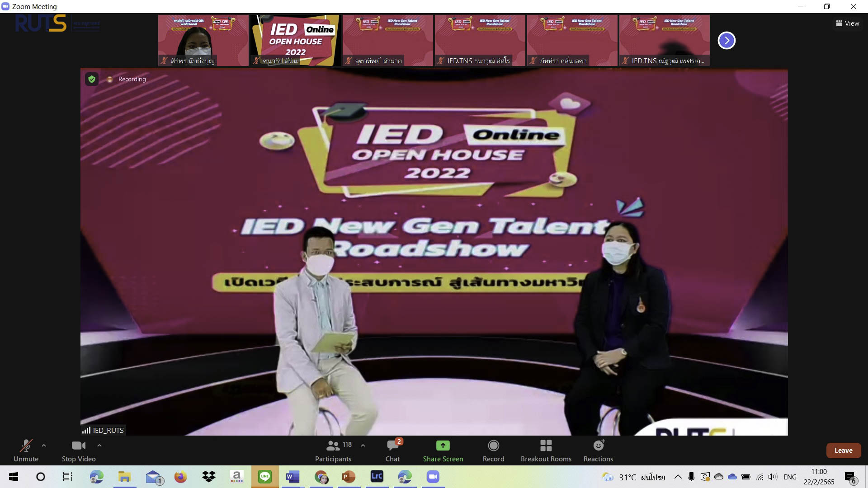868x488 pixels.
Task: Open audio options arrow next to Unmute
Action: tap(44, 446)
